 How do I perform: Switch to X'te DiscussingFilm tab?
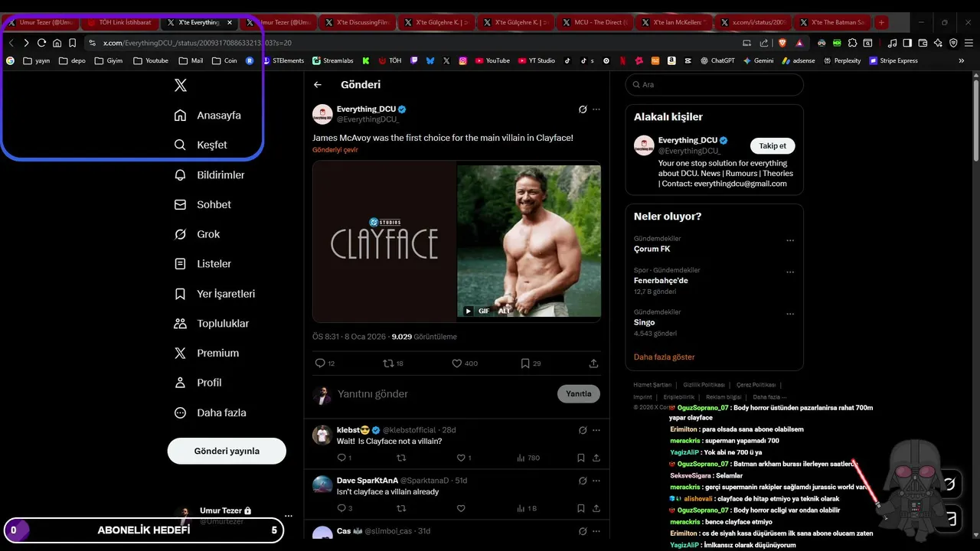tap(358, 22)
